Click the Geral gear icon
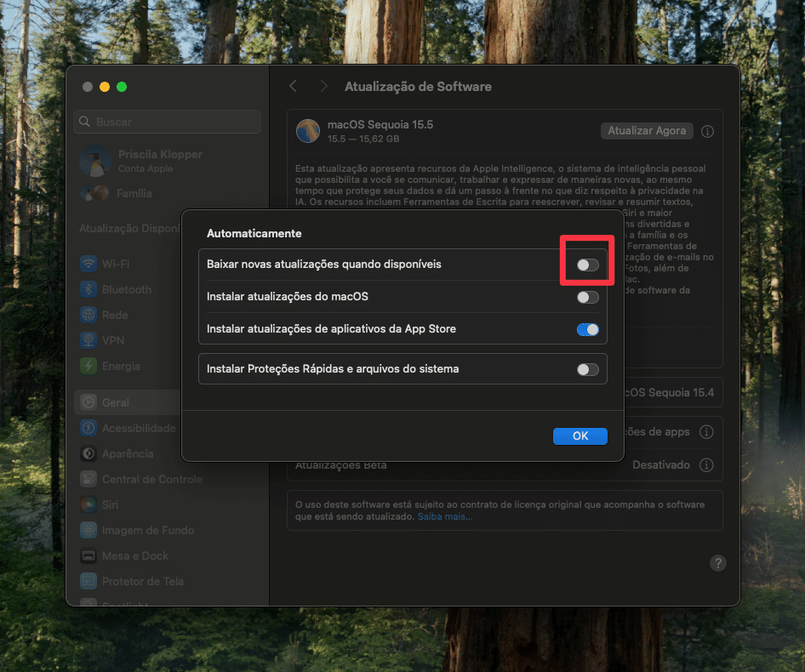This screenshot has width=805, height=672. tap(88, 403)
